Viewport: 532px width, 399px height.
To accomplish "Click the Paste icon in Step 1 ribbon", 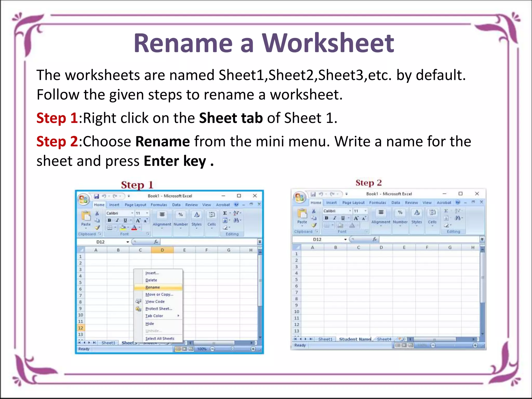I will click(86, 216).
